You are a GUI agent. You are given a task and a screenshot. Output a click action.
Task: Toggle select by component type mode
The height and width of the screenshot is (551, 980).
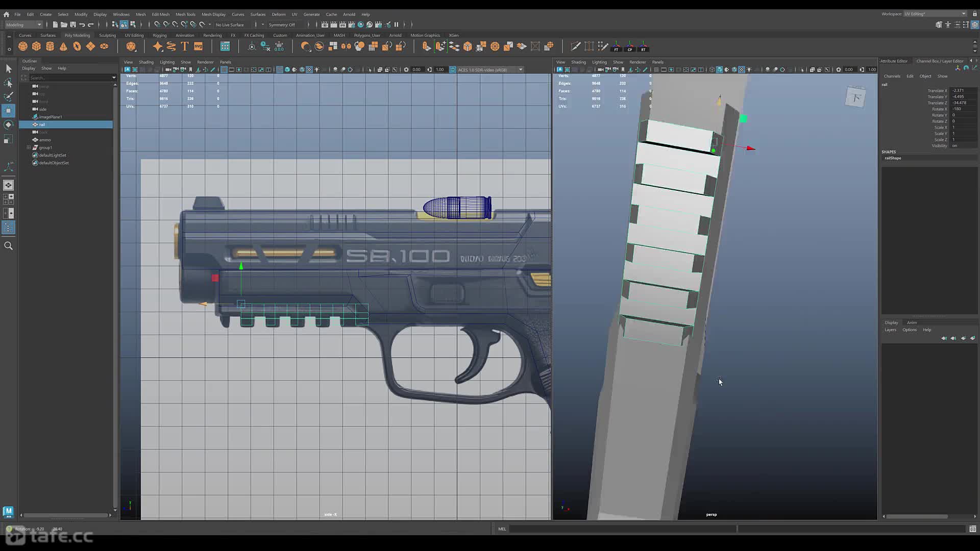(133, 24)
